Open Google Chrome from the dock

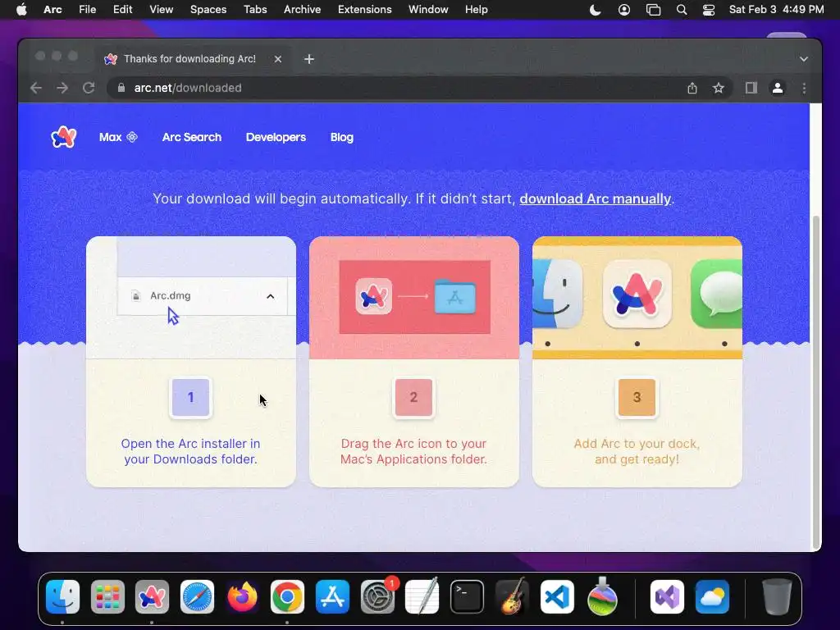[x=287, y=596]
